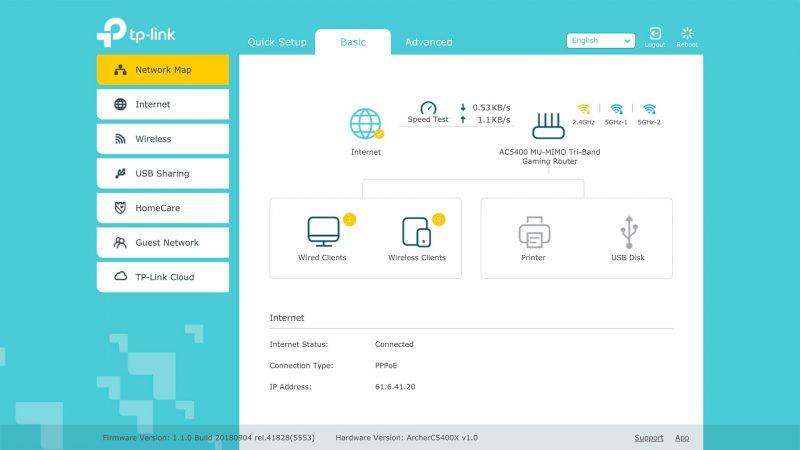Open the Wired Clients monitor icon
The width and height of the screenshot is (800, 450).
[x=323, y=232]
